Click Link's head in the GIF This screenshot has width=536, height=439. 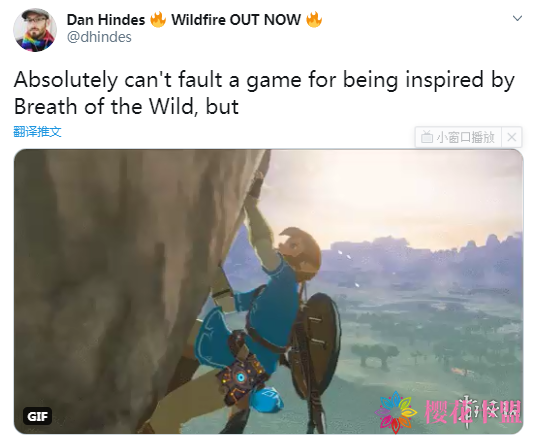point(300,253)
